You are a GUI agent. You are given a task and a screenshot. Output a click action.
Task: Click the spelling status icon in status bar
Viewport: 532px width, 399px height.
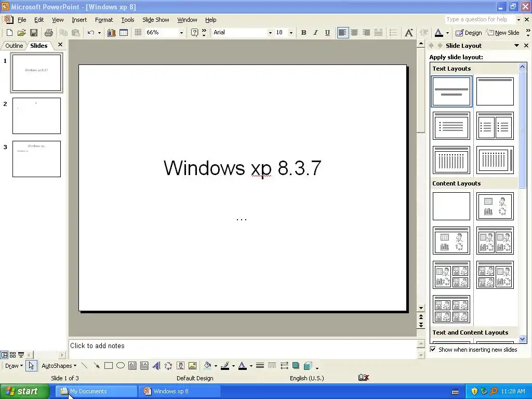point(364,378)
